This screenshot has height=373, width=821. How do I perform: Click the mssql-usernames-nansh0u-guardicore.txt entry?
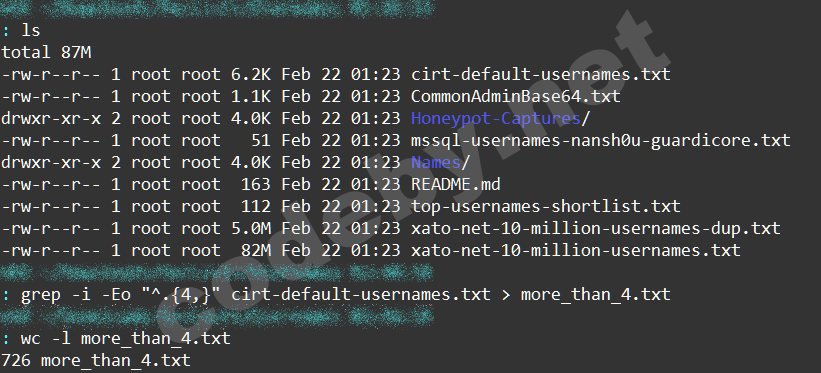pos(600,140)
